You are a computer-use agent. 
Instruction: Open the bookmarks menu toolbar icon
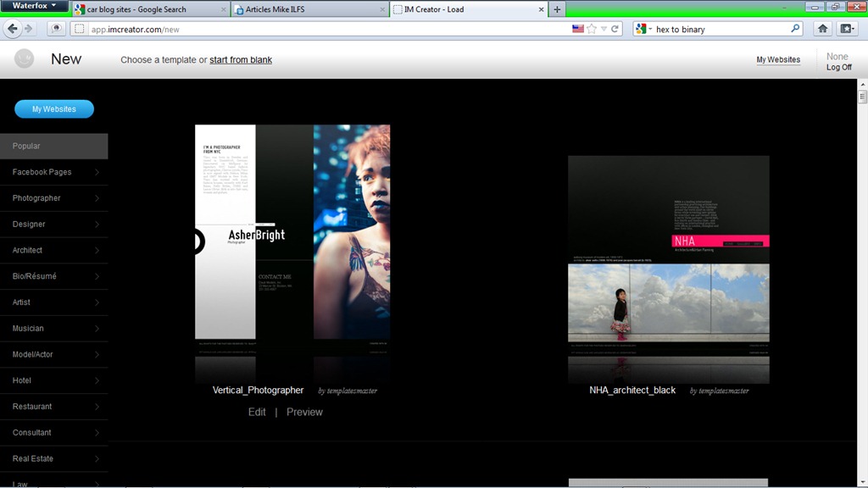[847, 29]
